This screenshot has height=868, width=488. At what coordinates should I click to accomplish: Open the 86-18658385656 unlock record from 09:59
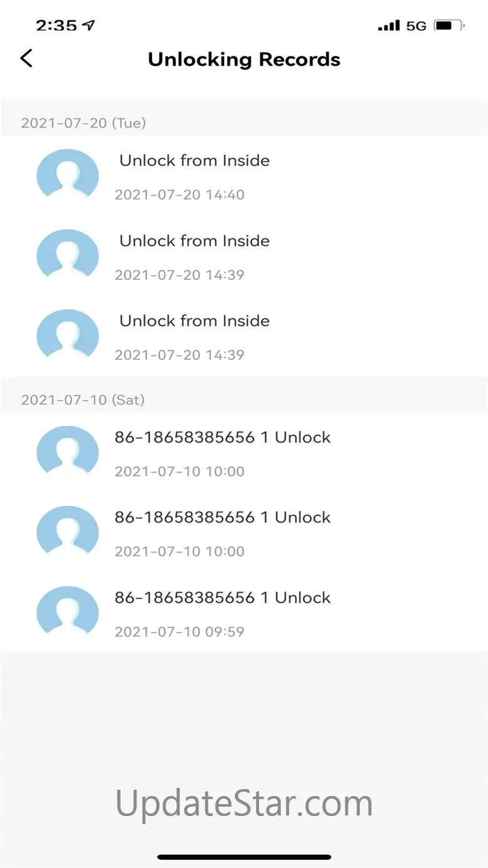222,598
